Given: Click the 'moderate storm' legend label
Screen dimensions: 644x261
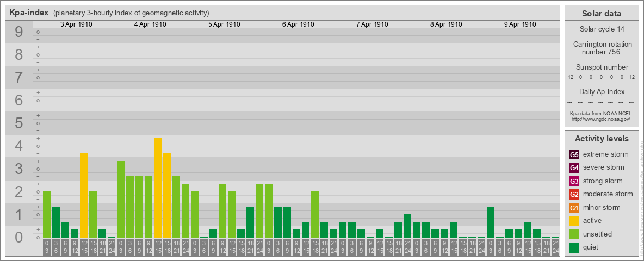Looking at the screenshot, I should (x=608, y=194).
